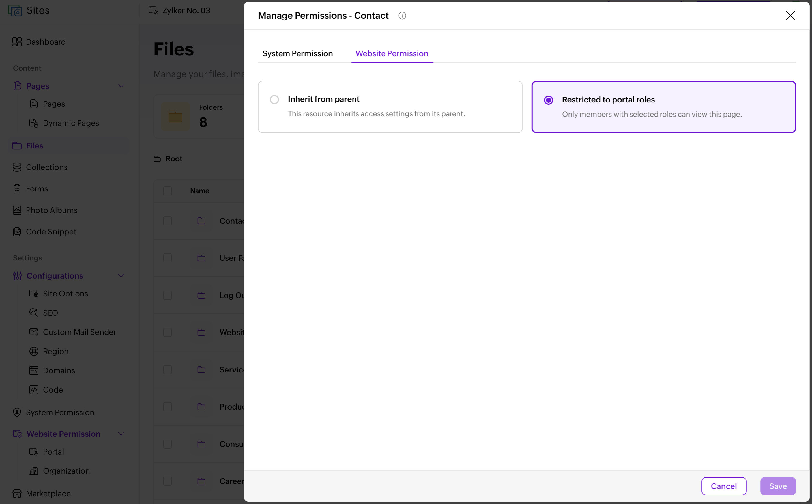812x504 pixels.
Task: Open the Dashboard icon in sidebar
Action: (x=17, y=42)
